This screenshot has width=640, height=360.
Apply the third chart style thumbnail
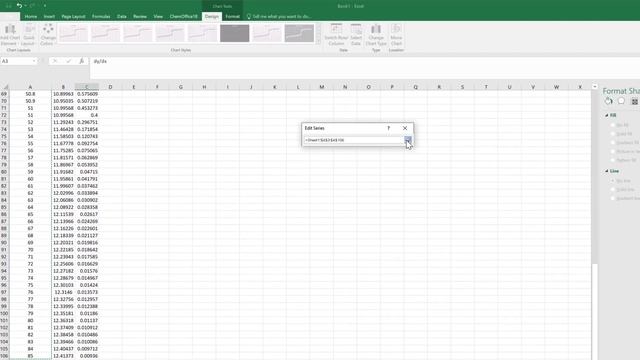(x=138, y=33)
